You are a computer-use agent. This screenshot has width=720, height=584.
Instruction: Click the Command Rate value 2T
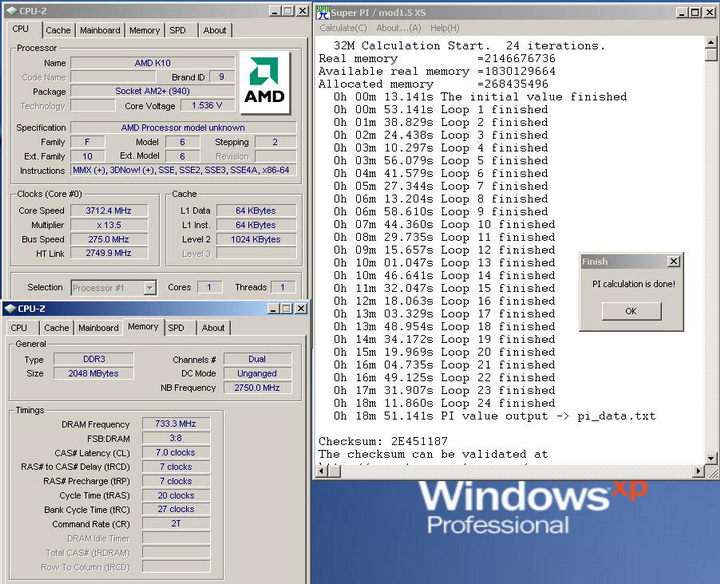[x=176, y=523]
